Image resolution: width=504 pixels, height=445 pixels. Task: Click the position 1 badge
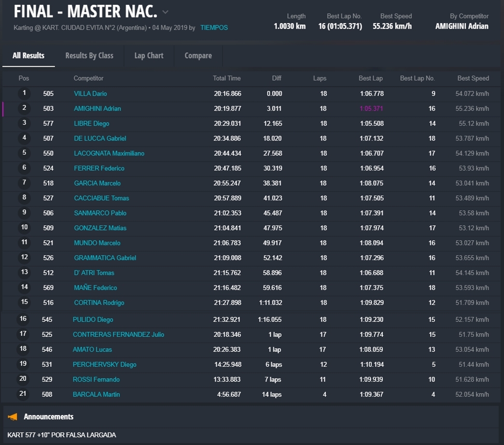24,93
